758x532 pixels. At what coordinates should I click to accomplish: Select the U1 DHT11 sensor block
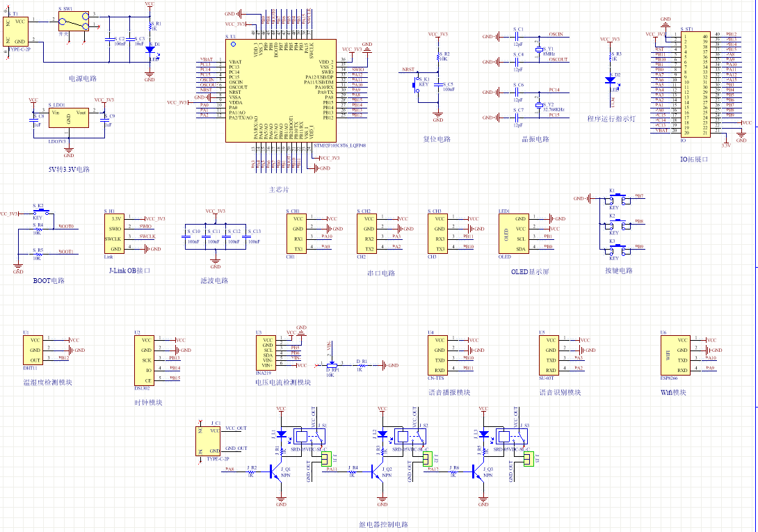33,350
